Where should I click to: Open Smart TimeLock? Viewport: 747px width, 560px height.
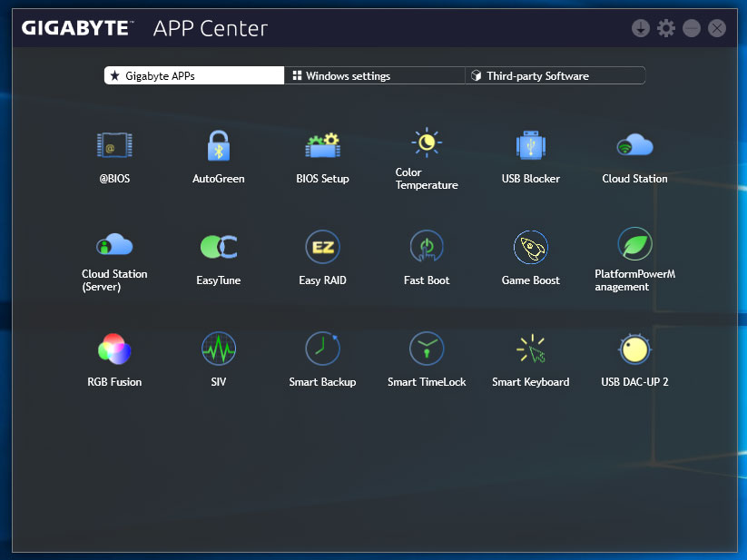tap(427, 349)
